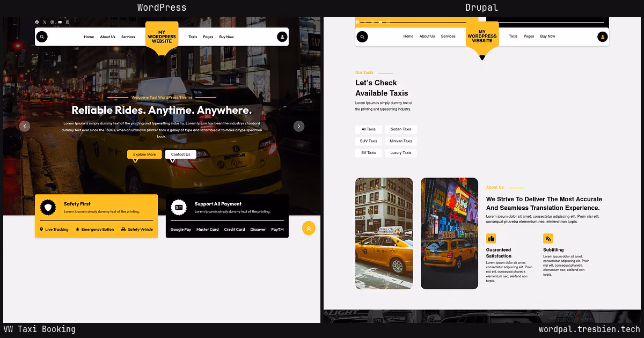Open Services in Drupal navbar
The height and width of the screenshot is (338, 644).
[x=448, y=36]
